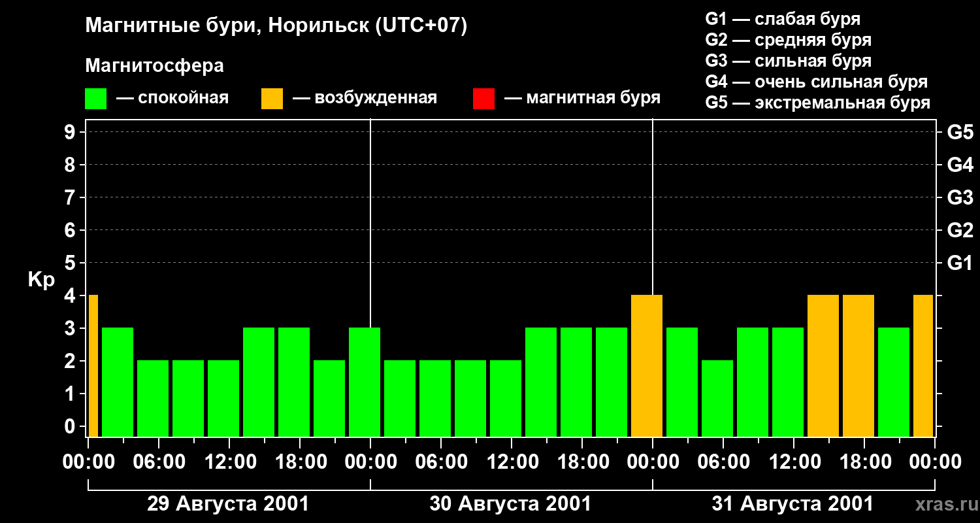Click the orange 'возбужденная' legend swatch

272,99
